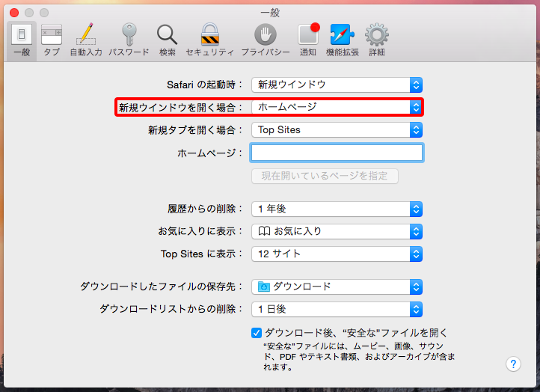Image resolution: width=540 pixels, height=392 pixels.
Task: Open the 新規ウインドウを開く場合 dropdown
Action: coord(337,107)
